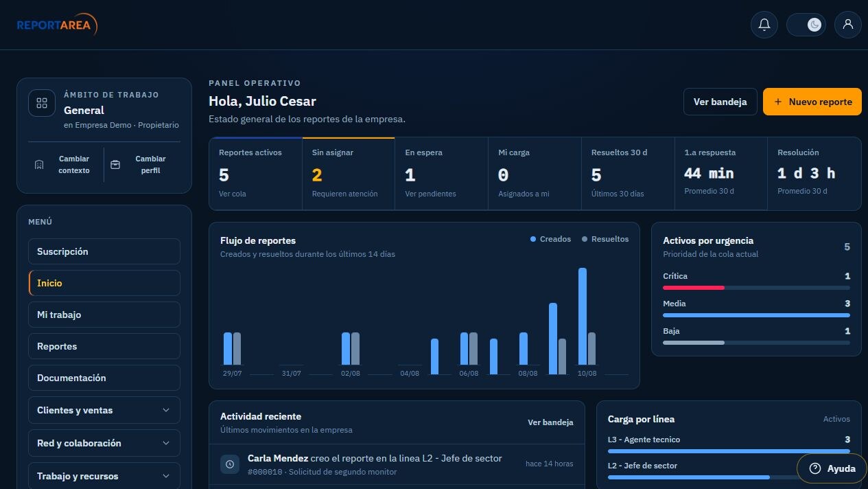Click the #000010 report reference text
Screen dimensions: 868x489
point(264,472)
